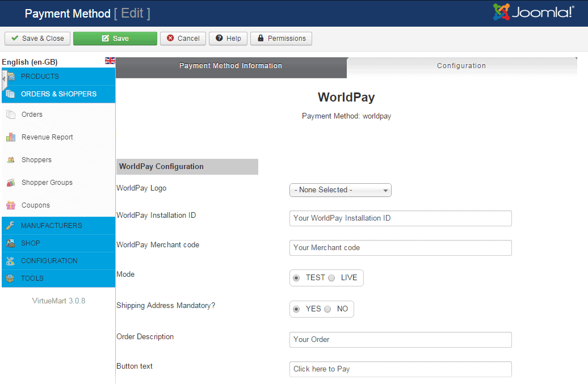Focus the Order Description field
The height and width of the screenshot is (384, 588).
401,340
